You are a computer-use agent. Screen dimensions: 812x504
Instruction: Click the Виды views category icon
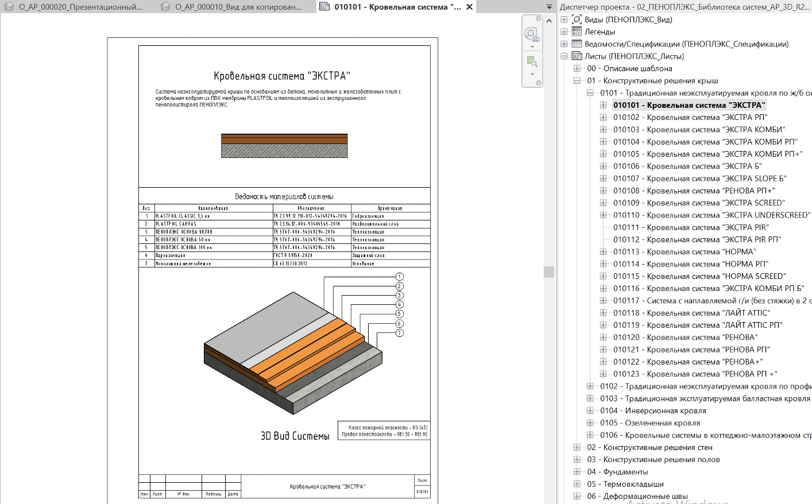pos(577,20)
